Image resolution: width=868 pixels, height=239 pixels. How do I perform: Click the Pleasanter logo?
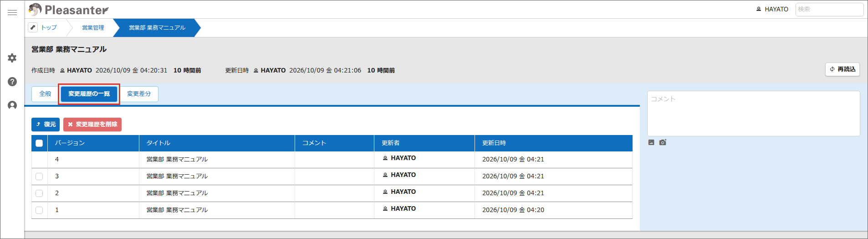tap(68, 10)
